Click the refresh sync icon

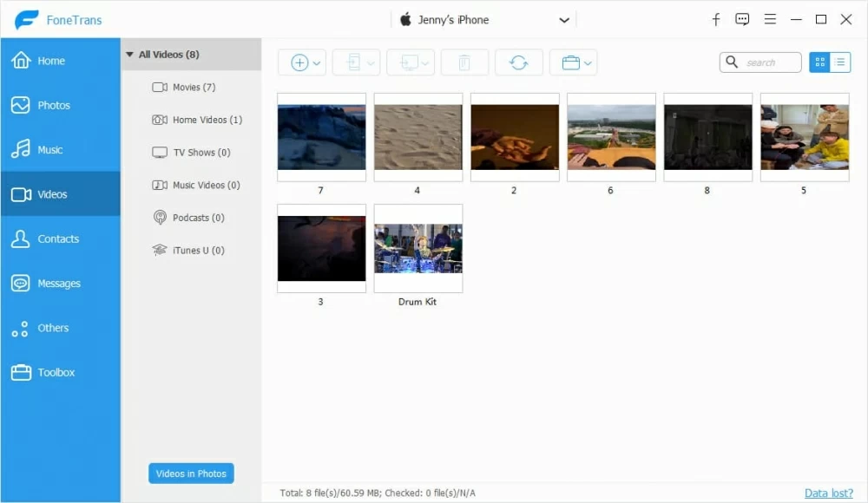click(x=518, y=62)
